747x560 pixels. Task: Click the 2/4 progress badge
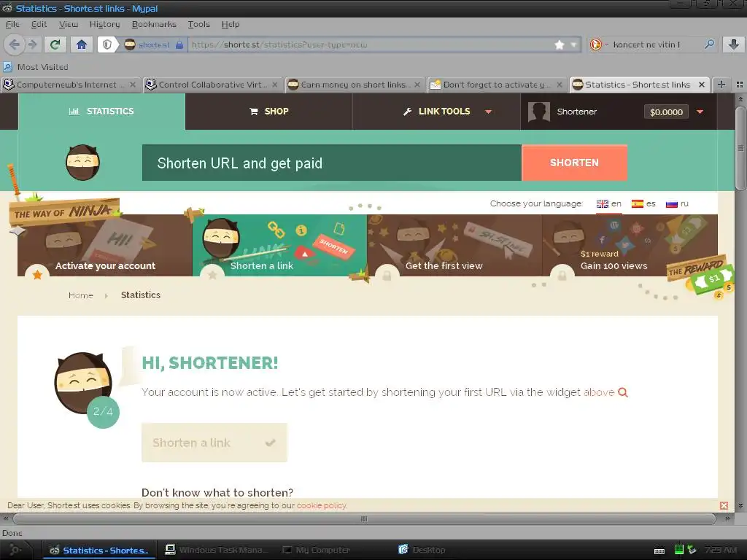coord(103,412)
